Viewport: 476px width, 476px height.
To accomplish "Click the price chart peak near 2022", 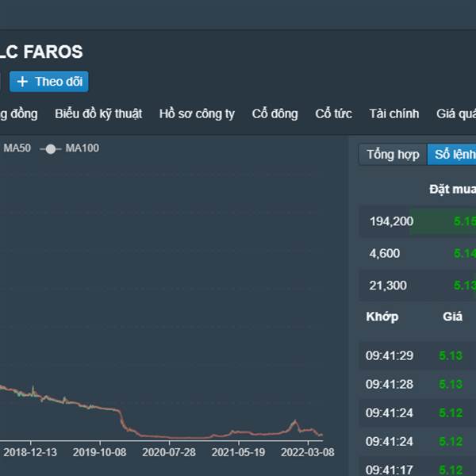I will coord(294,421).
